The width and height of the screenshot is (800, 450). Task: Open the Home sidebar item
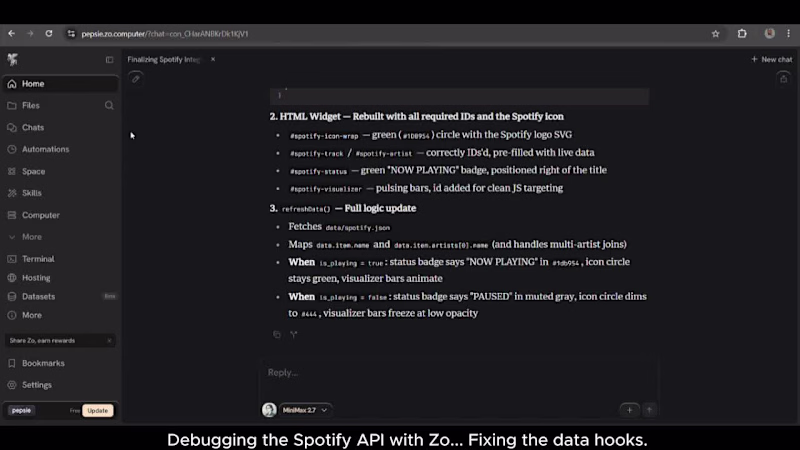[60, 84]
